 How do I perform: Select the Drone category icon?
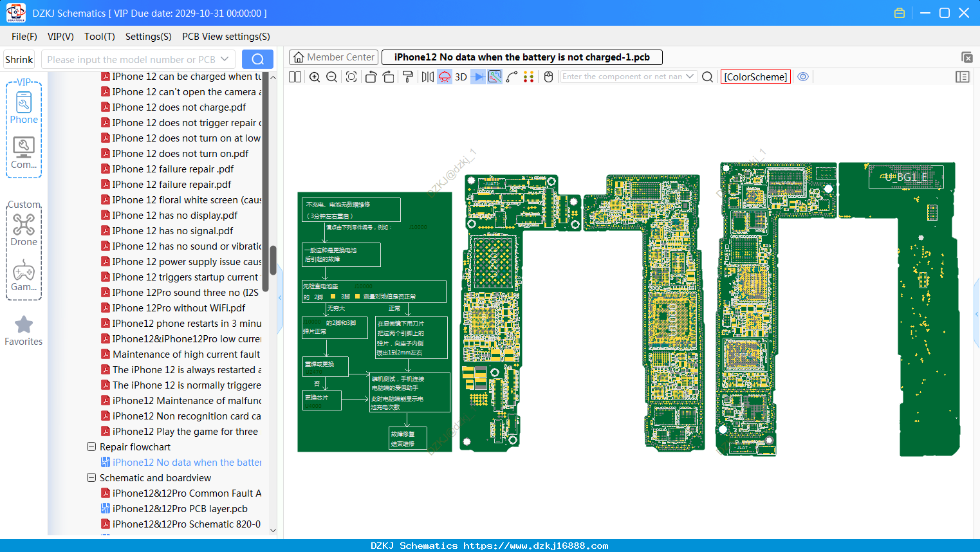(x=24, y=230)
